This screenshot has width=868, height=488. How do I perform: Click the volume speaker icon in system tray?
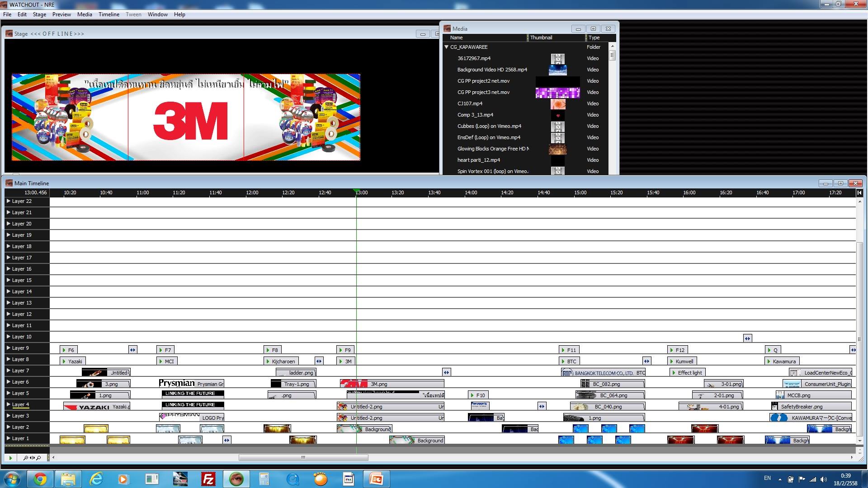[x=824, y=479]
